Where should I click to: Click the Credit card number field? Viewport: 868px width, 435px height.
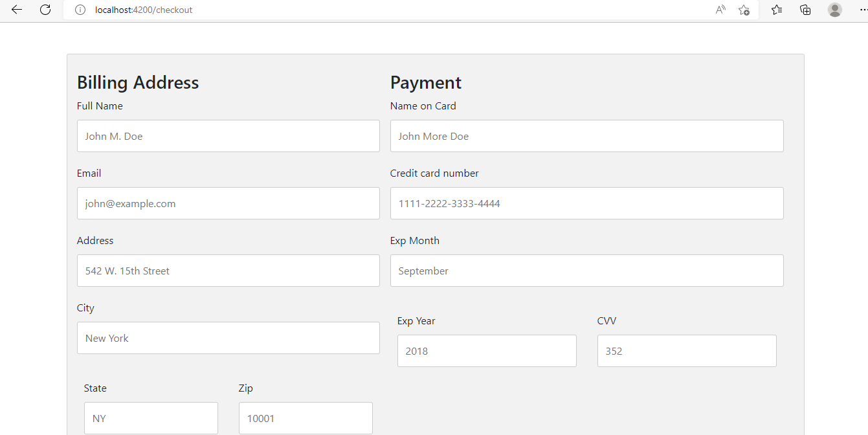click(586, 203)
